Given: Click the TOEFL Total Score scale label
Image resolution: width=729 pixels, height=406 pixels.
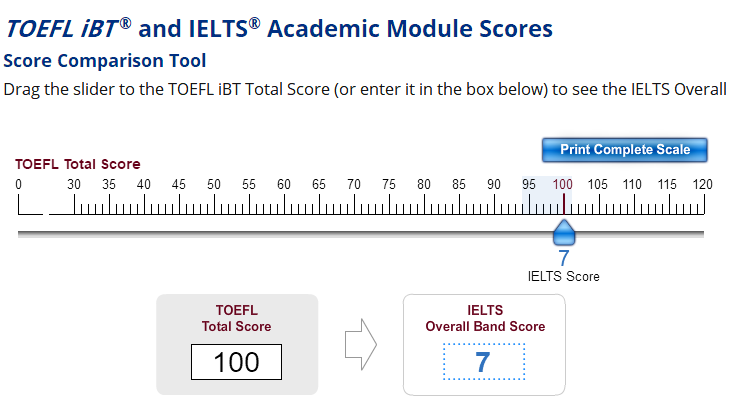Looking at the screenshot, I should click(x=77, y=164).
